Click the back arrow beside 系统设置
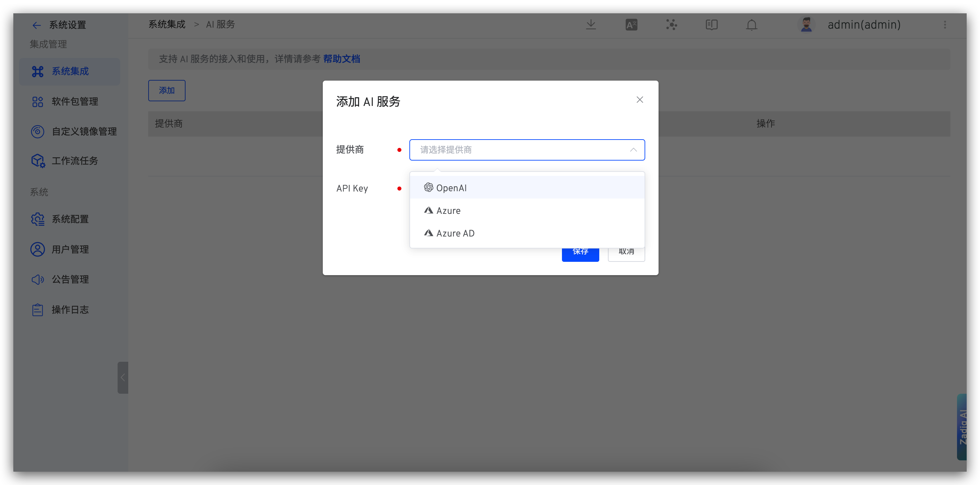This screenshot has width=980, height=485. click(37, 25)
